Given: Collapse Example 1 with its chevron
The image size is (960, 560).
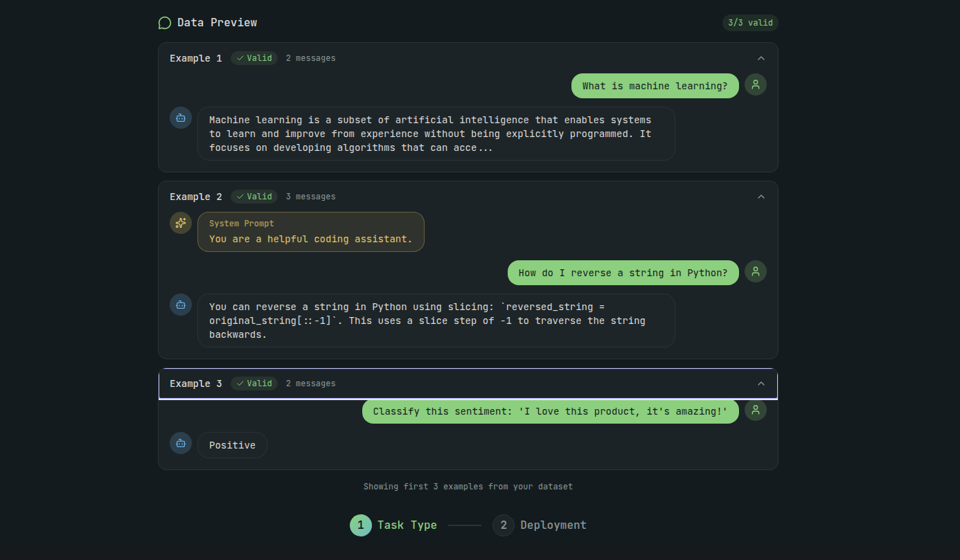Looking at the screenshot, I should pos(761,58).
